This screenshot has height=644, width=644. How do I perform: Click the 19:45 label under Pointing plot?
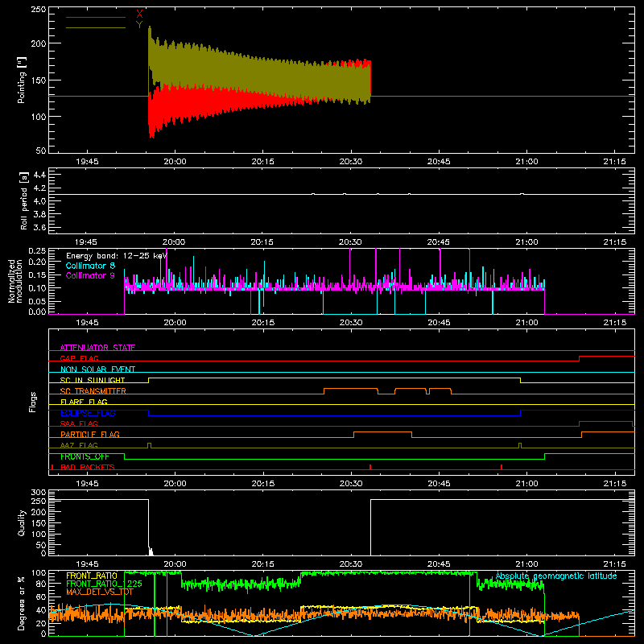pos(87,162)
